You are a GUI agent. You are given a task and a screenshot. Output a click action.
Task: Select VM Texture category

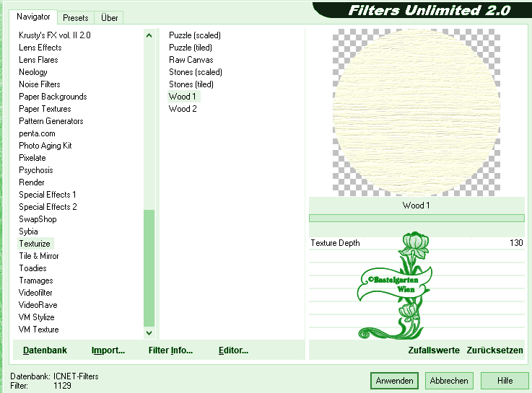click(38, 330)
